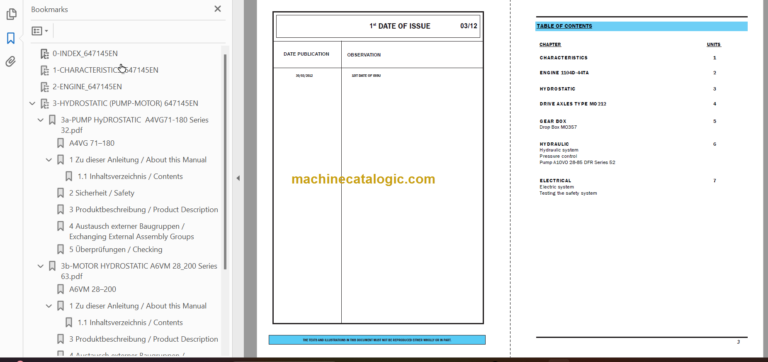Click 'GEAR BOX' chapter entry

click(552, 121)
